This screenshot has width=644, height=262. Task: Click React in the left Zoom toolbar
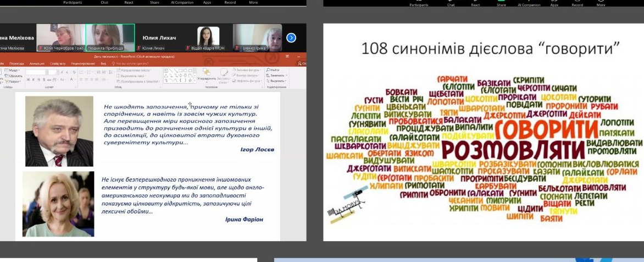pos(127,2)
